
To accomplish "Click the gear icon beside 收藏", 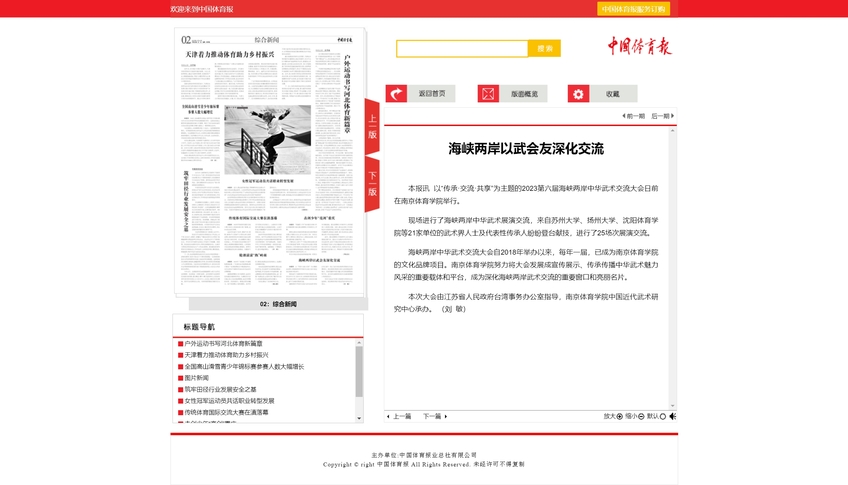I will [578, 94].
